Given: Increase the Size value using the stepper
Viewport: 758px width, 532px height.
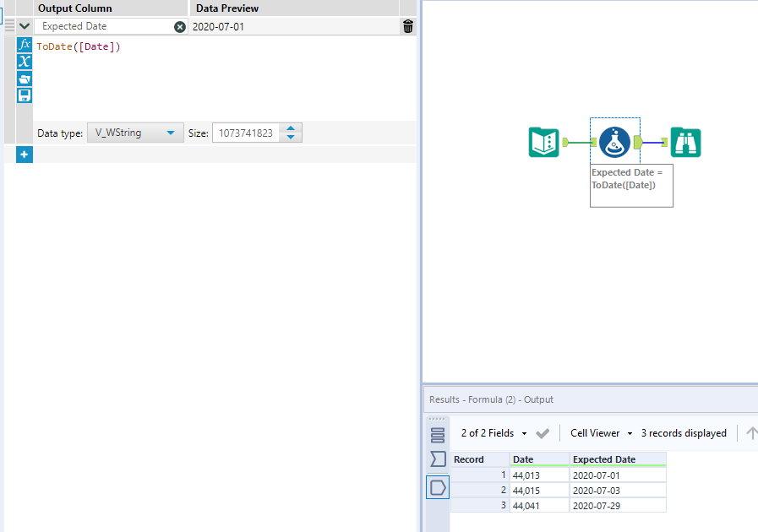Looking at the screenshot, I should (x=289, y=128).
